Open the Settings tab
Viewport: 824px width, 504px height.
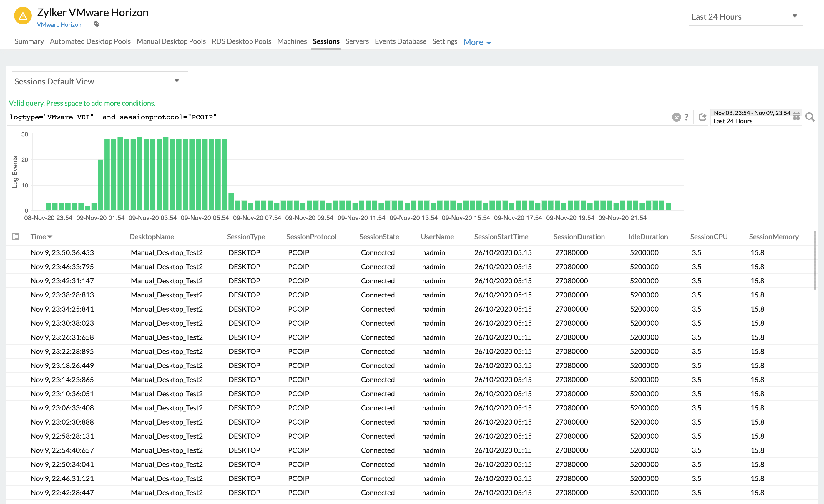click(x=444, y=41)
